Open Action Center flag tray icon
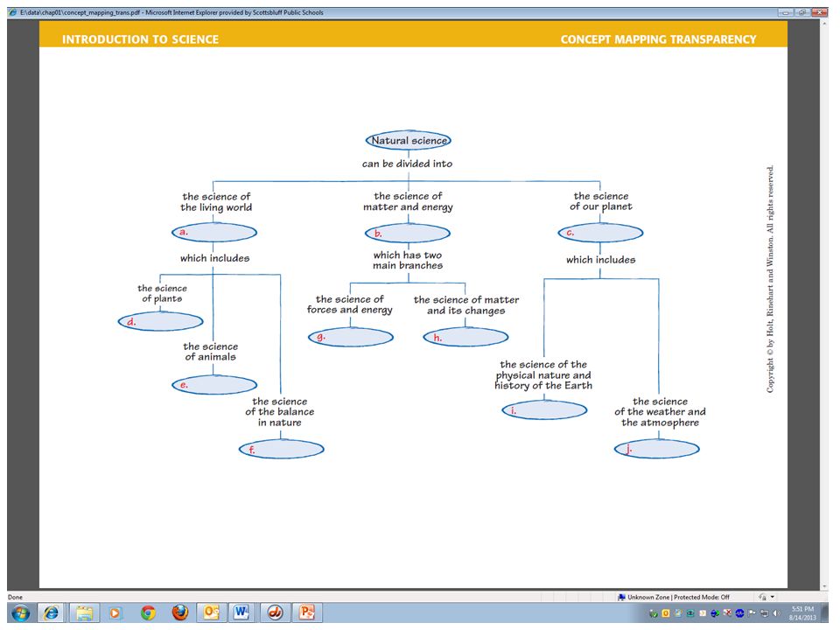The image size is (840, 630). pos(752,613)
